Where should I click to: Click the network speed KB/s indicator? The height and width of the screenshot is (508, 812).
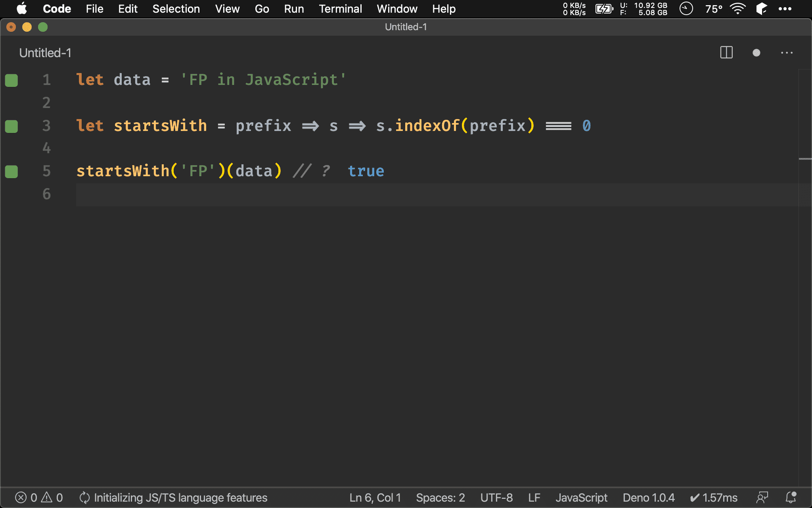pyautogui.click(x=574, y=9)
